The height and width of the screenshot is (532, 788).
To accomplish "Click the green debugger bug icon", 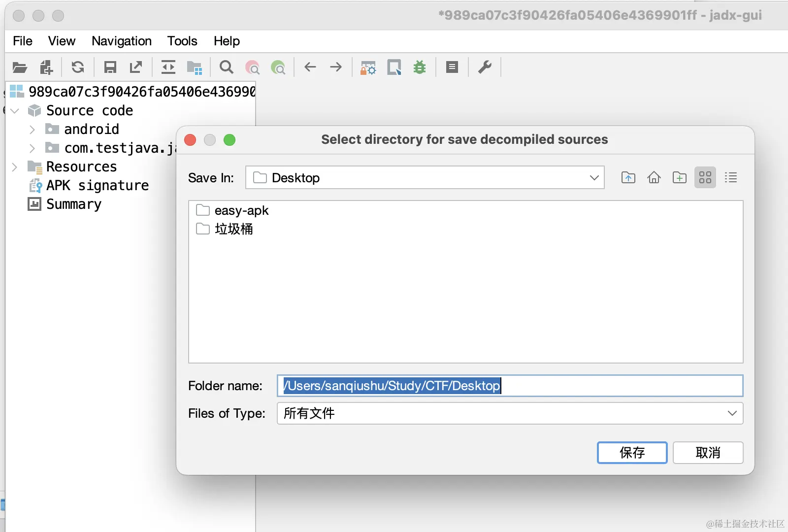I will pyautogui.click(x=420, y=67).
